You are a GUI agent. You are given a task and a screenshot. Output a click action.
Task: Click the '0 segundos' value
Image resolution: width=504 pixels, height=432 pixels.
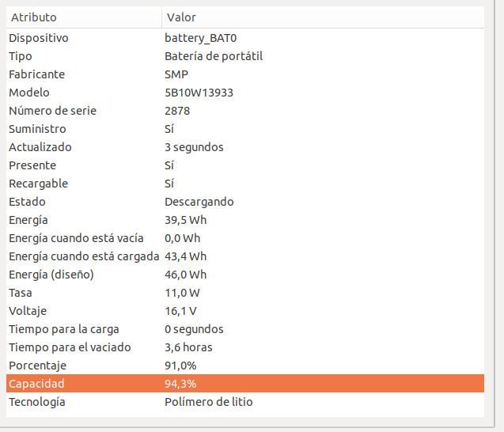point(194,329)
